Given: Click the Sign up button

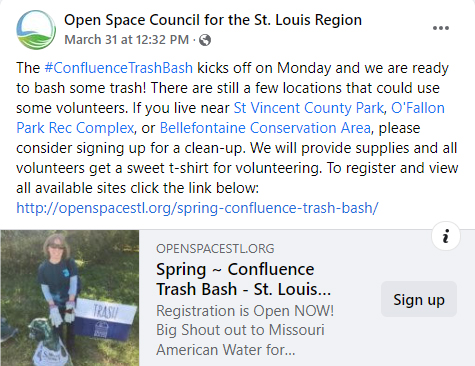Looking at the screenshot, I should click(419, 299).
